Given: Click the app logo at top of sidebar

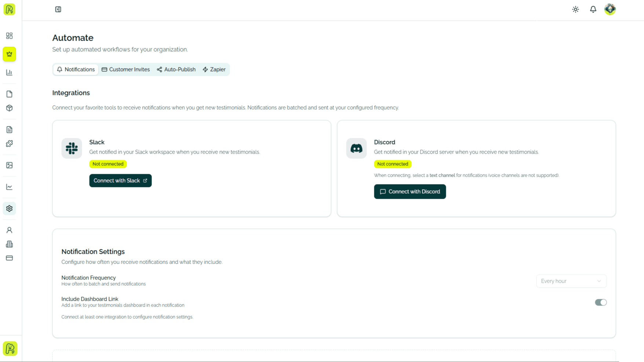Looking at the screenshot, I should (x=10, y=9).
